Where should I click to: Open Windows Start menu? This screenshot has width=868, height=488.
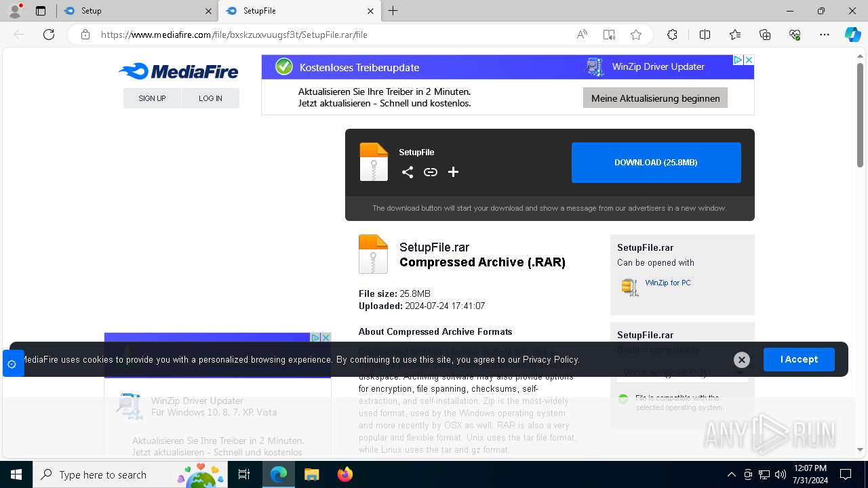tap(16, 474)
